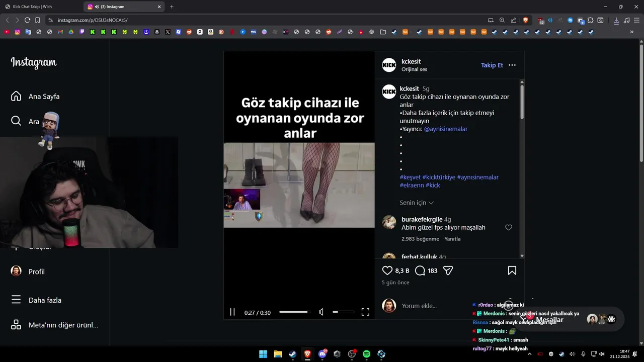Open the Ara search entry
Screen dimensions: 644x362
pos(25,121)
